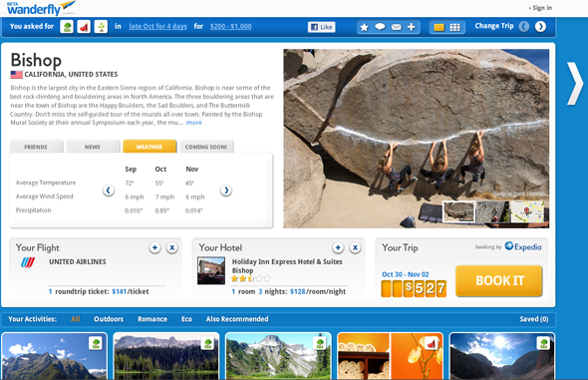The width and height of the screenshot is (588, 380).
Task: Click the US flag icon beside California
Action: [x=17, y=75]
